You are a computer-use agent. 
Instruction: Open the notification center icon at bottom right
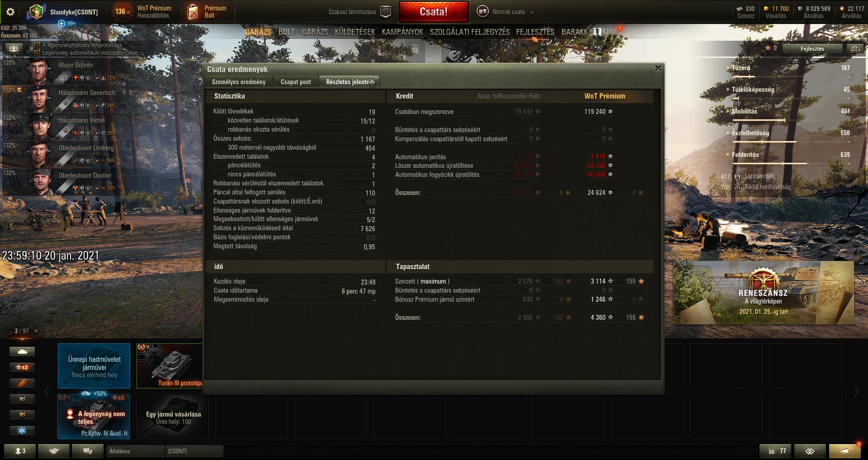844,451
